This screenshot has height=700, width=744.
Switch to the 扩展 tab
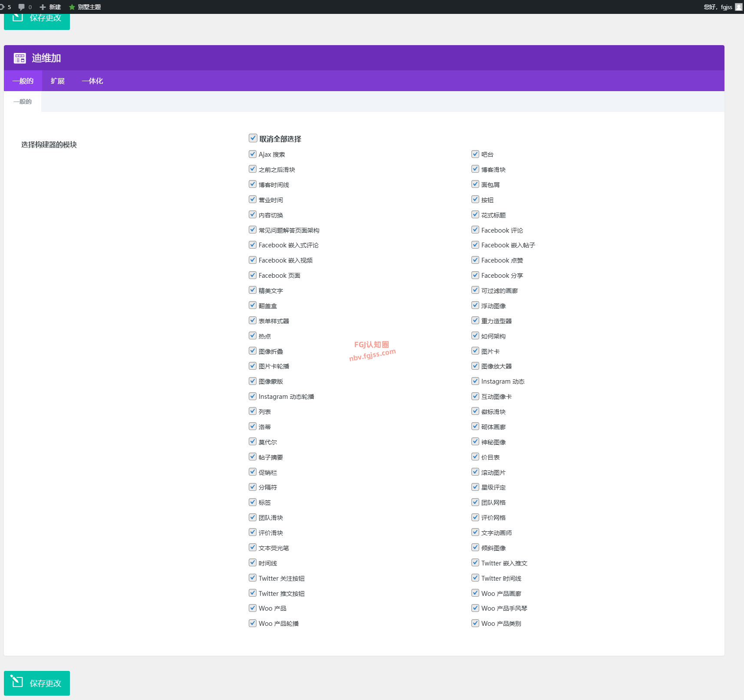point(57,81)
